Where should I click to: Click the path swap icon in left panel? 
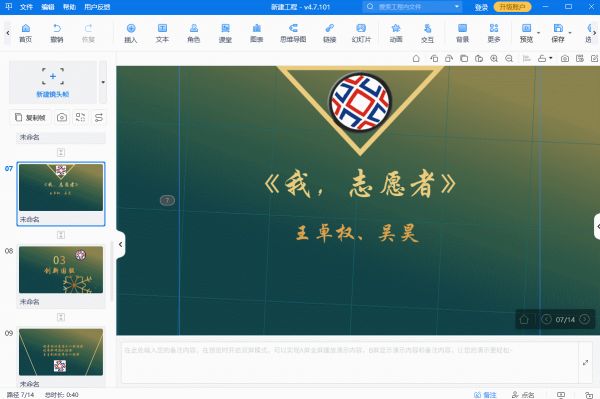click(99, 117)
